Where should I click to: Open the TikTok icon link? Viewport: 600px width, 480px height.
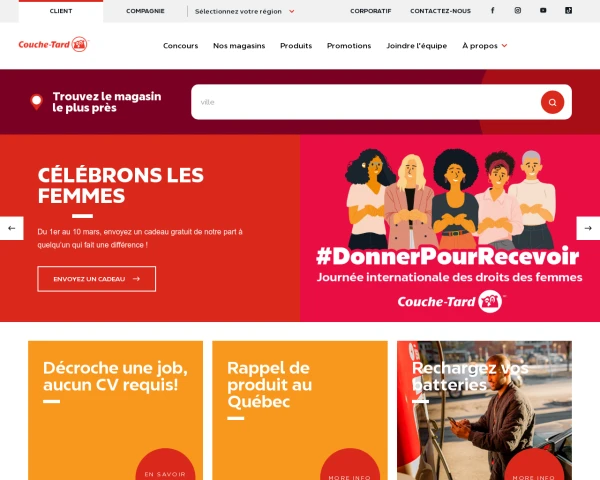click(568, 10)
